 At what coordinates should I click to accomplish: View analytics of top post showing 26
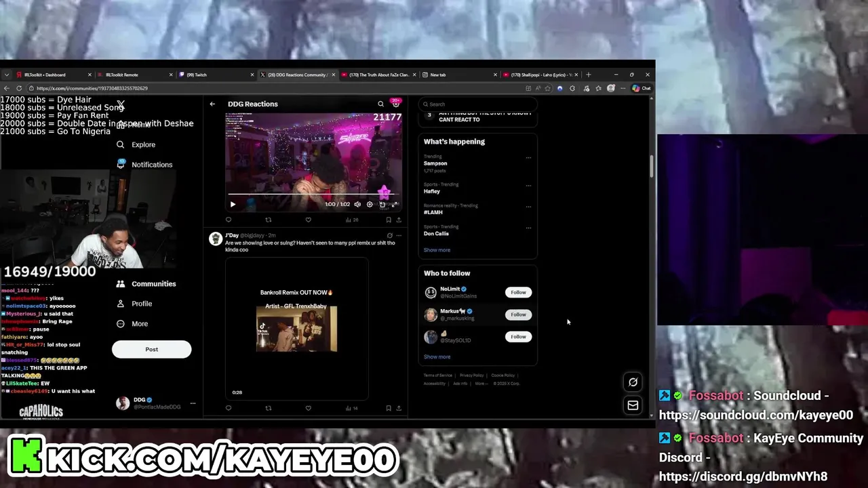[351, 220]
